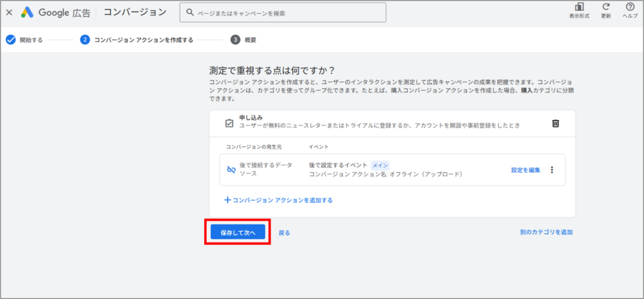
Task: Open the three-dot menu for the conversion action
Action: (551, 170)
